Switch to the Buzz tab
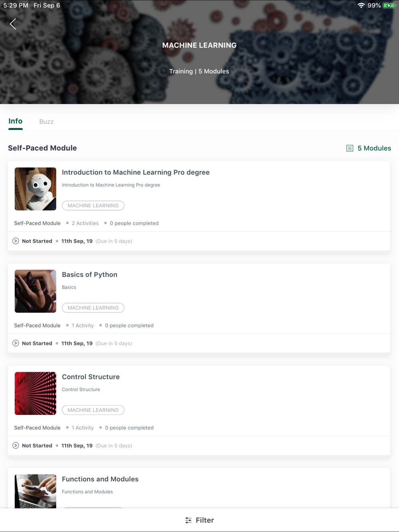The image size is (399, 532). [46, 122]
